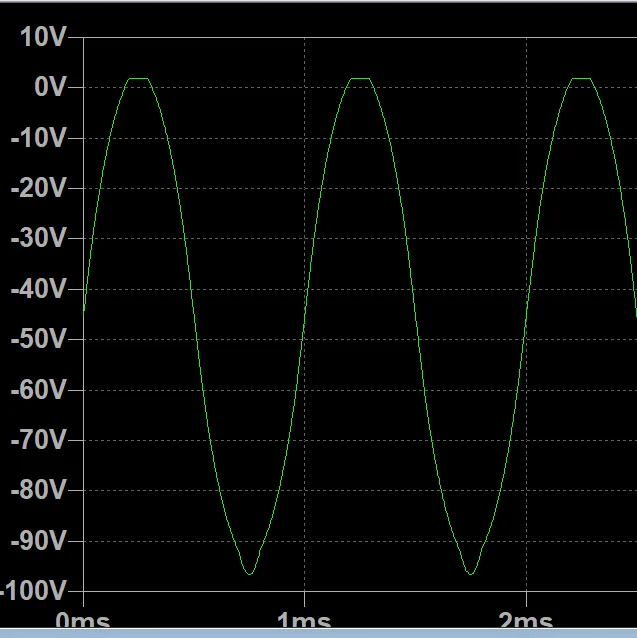
Task: Click the -10V vertical axis label
Action: point(37,138)
